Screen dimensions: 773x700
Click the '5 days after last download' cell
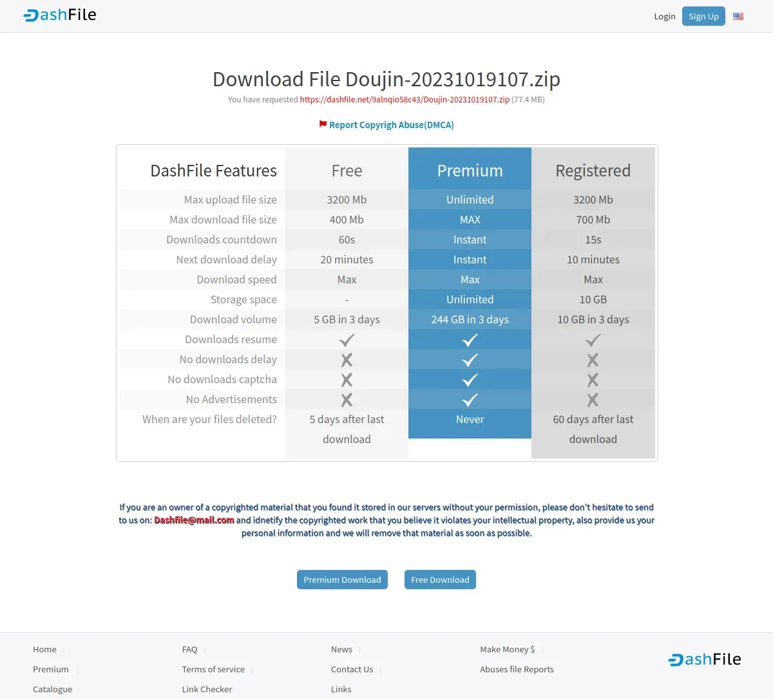pos(347,429)
